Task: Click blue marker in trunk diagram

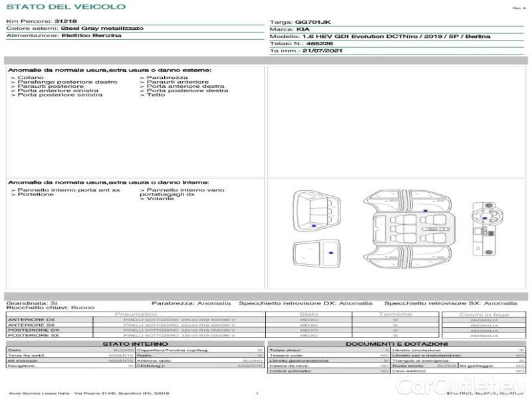Action: pyautogui.click(x=314, y=225)
